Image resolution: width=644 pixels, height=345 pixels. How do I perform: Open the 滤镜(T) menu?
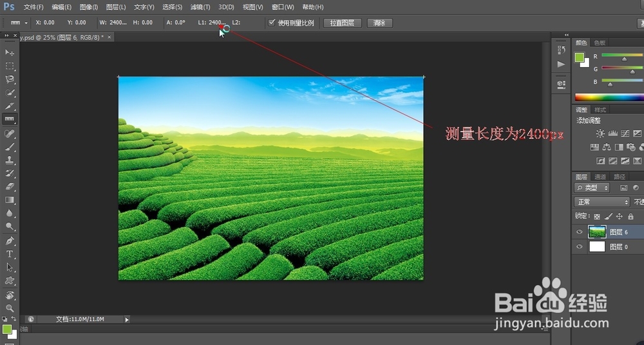pos(200,7)
